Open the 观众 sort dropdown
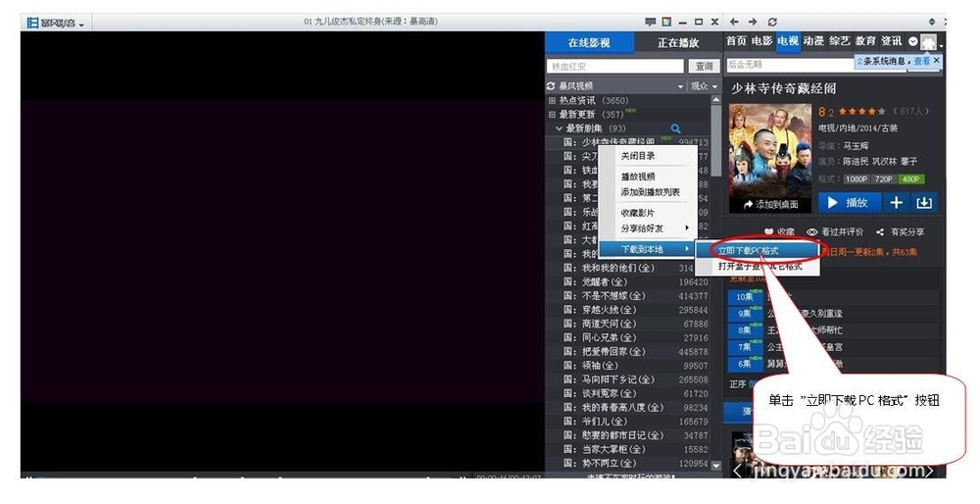 pyautogui.click(x=704, y=86)
